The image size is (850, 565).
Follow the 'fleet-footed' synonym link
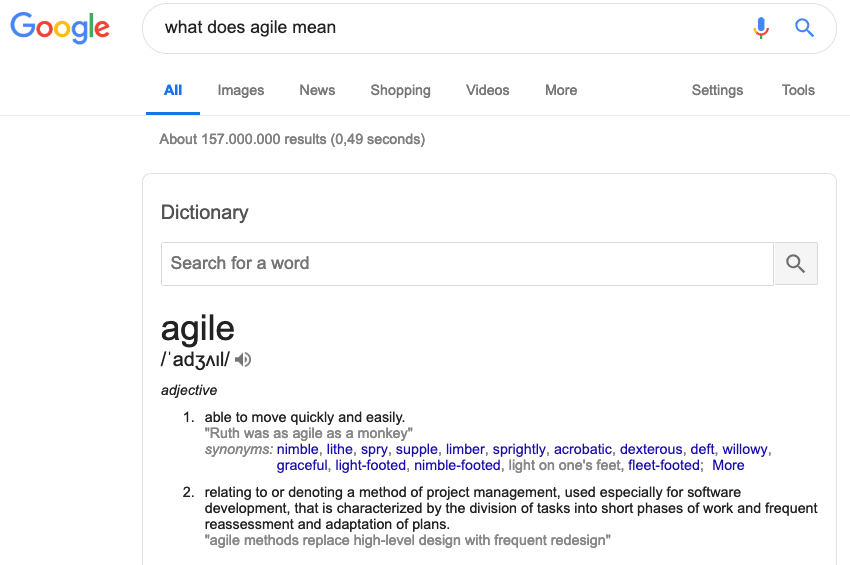(x=664, y=465)
